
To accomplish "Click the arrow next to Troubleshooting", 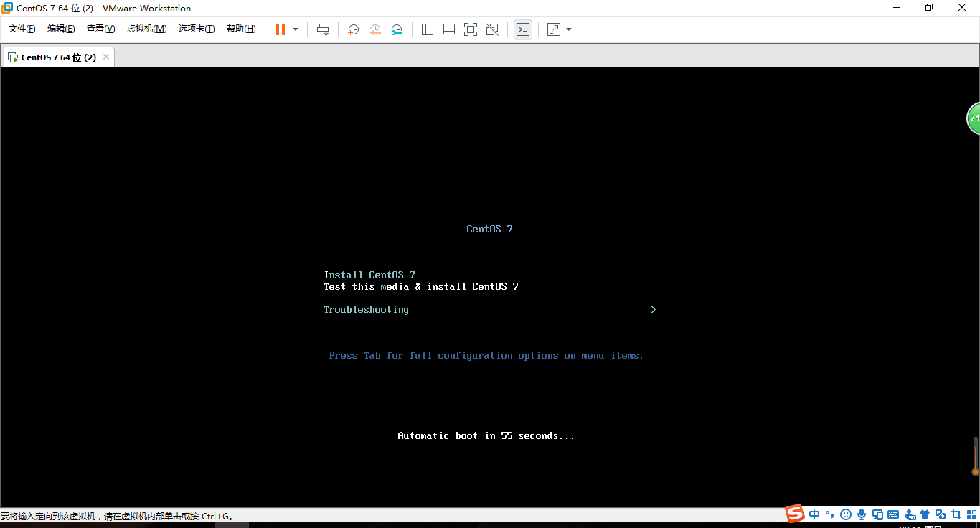I will 653,309.
